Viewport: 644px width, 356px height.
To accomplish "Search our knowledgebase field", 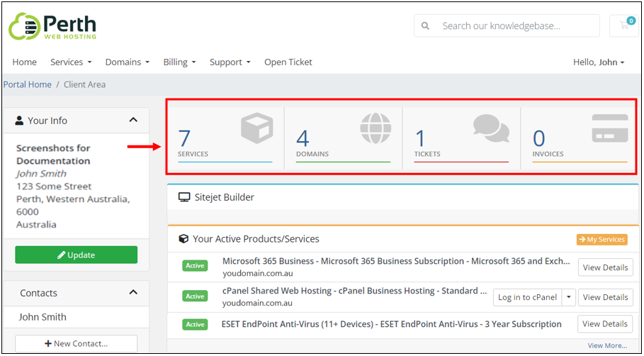I will pyautogui.click(x=507, y=26).
